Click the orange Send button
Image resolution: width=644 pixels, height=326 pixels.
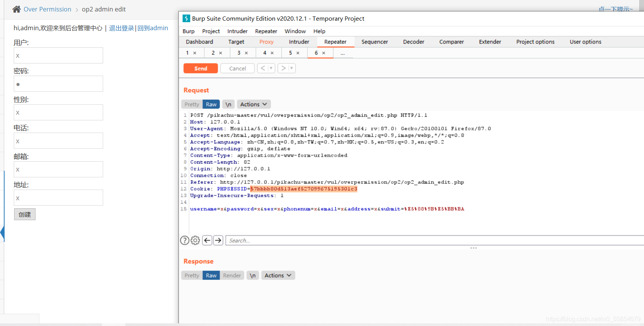[201, 68]
